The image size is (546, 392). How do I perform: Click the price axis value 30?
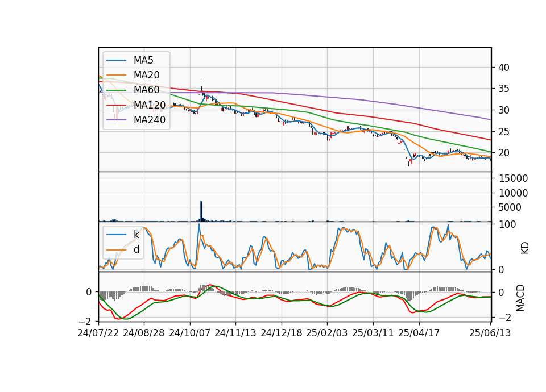click(x=503, y=110)
